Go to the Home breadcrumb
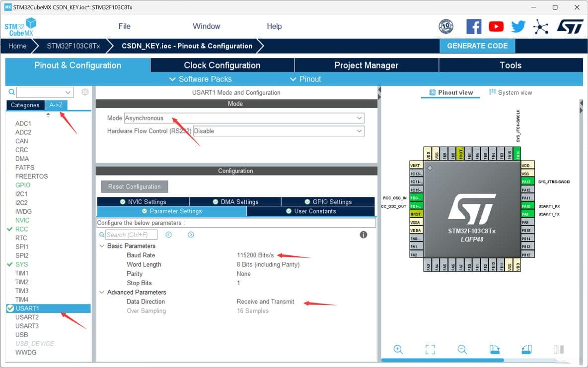This screenshot has height=368, width=588. [17, 46]
